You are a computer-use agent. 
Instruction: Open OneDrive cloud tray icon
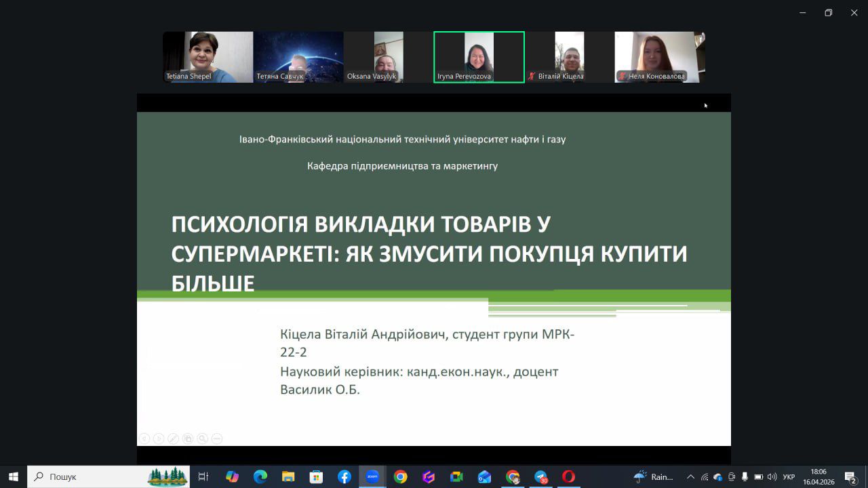(718, 476)
